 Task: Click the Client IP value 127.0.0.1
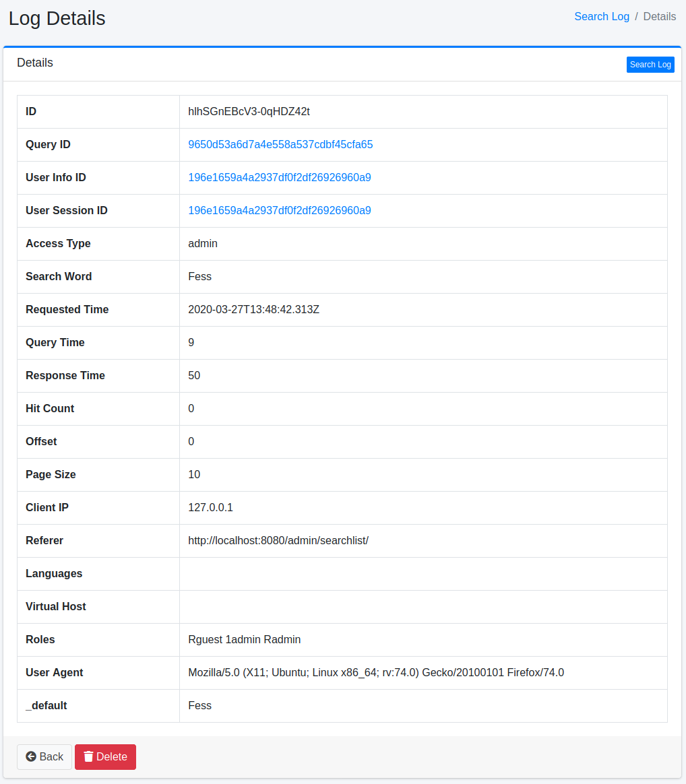pyautogui.click(x=210, y=507)
